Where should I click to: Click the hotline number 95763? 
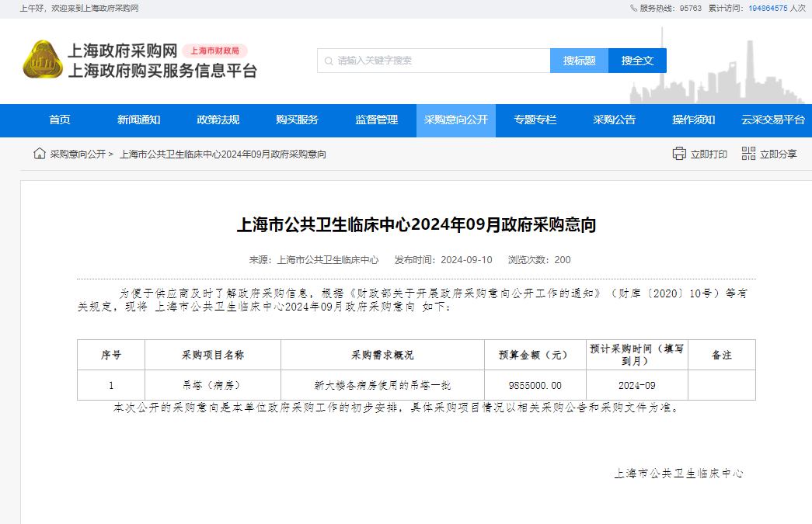click(x=691, y=9)
